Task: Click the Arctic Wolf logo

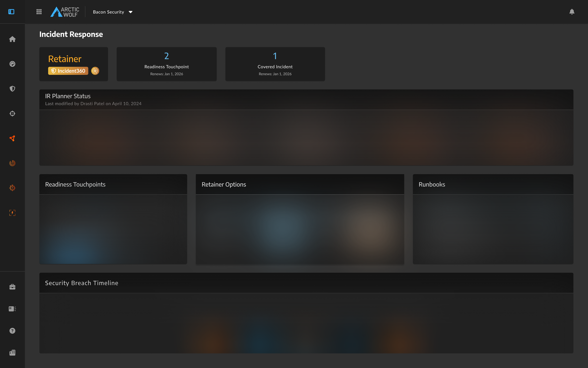Action: (x=65, y=12)
